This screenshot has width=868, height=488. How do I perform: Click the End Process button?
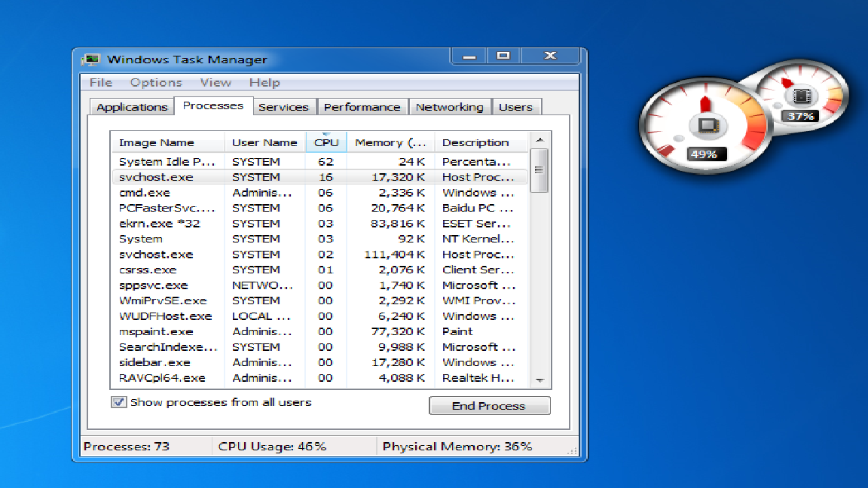point(489,406)
